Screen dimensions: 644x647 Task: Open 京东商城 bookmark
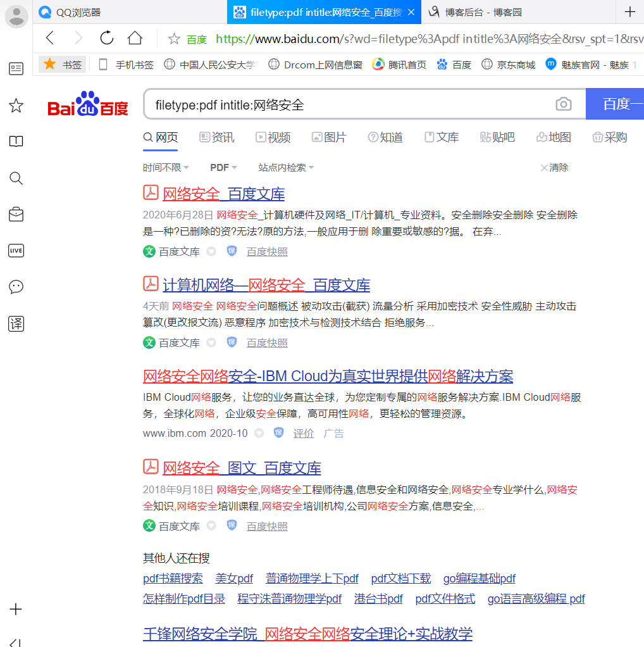click(x=509, y=65)
